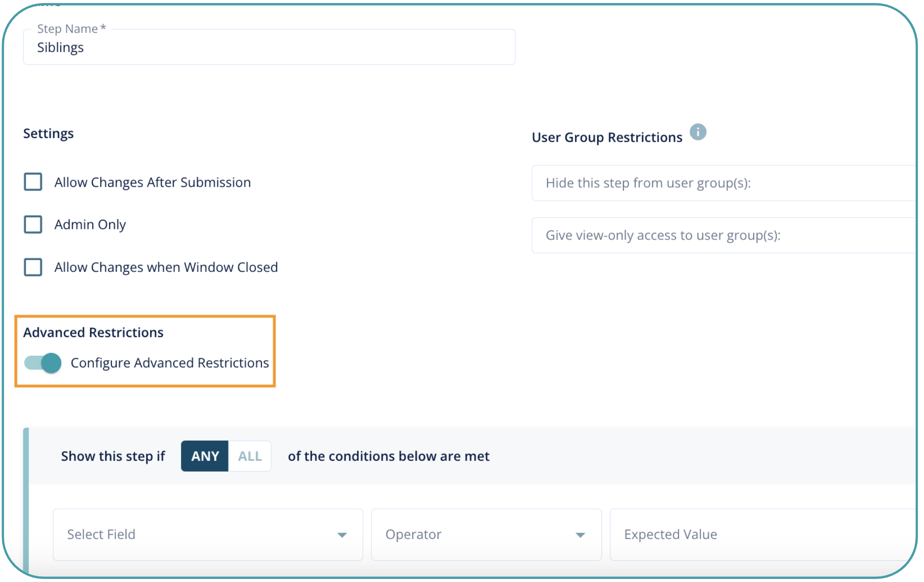Image resolution: width=924 pixels, height=582 pixels.
Task: Check Allow Changes After Submission box
Action: (33, 182)
